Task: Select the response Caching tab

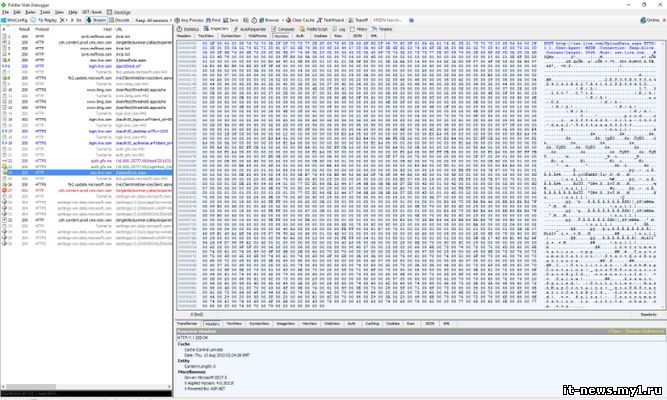Action: (x=372, y=324)
